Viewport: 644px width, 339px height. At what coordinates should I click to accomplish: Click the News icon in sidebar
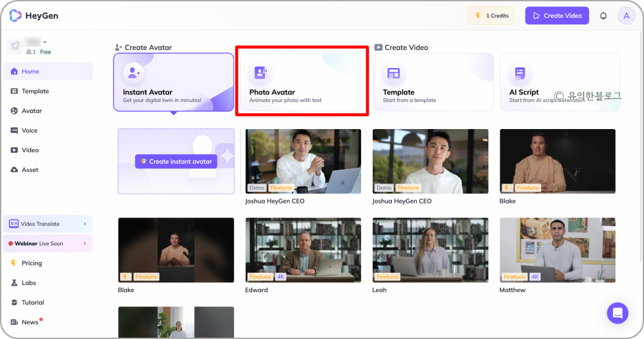point(14,322)
